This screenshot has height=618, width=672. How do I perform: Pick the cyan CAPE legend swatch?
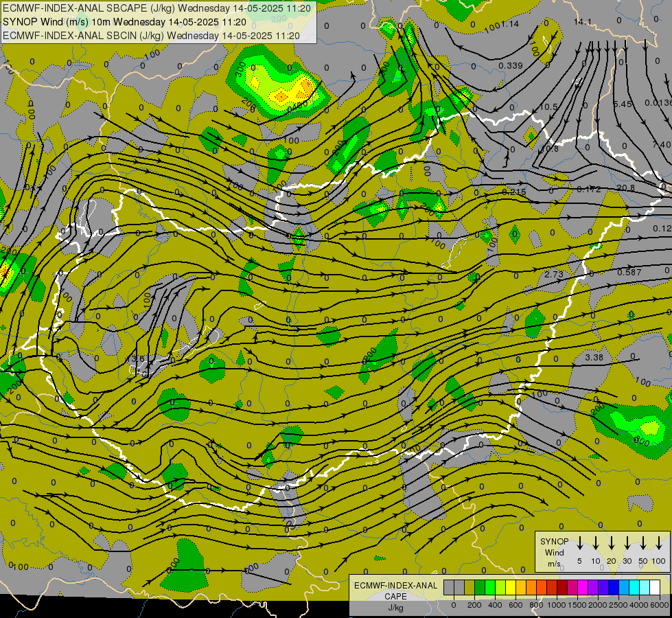(x=634, y=588)
